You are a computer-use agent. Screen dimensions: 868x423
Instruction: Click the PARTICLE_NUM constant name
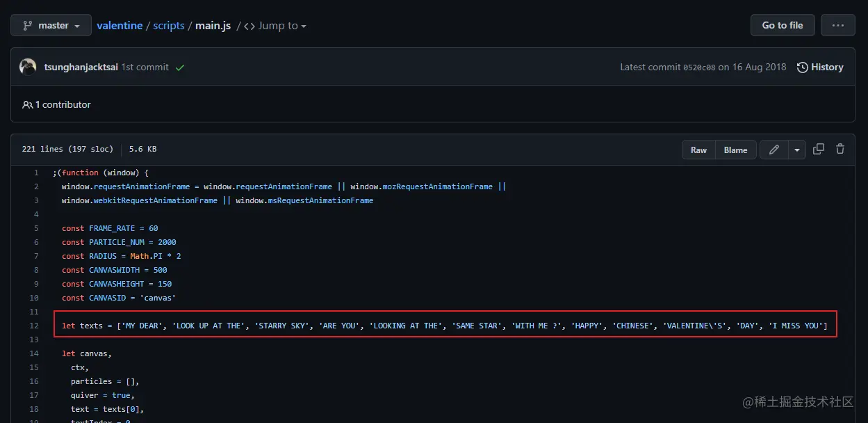tap(117, 242)
